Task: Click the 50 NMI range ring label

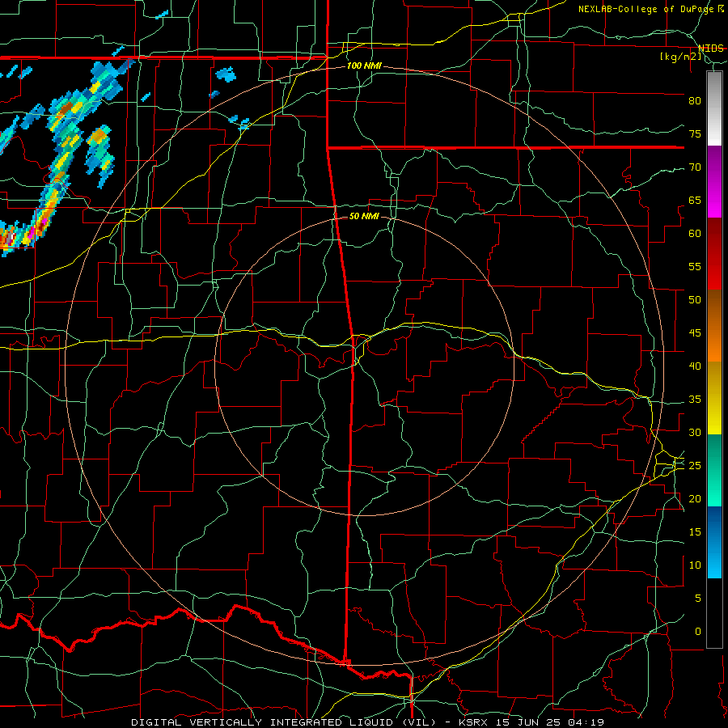Action: tap(364, 216)
